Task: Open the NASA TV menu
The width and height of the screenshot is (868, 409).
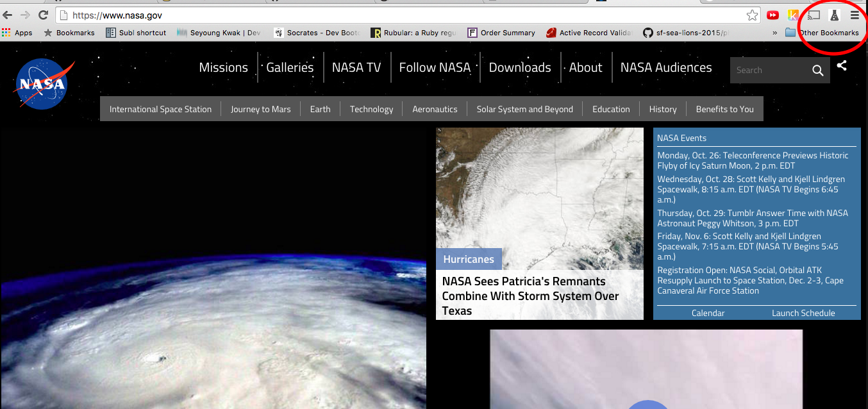Action: 356,67
